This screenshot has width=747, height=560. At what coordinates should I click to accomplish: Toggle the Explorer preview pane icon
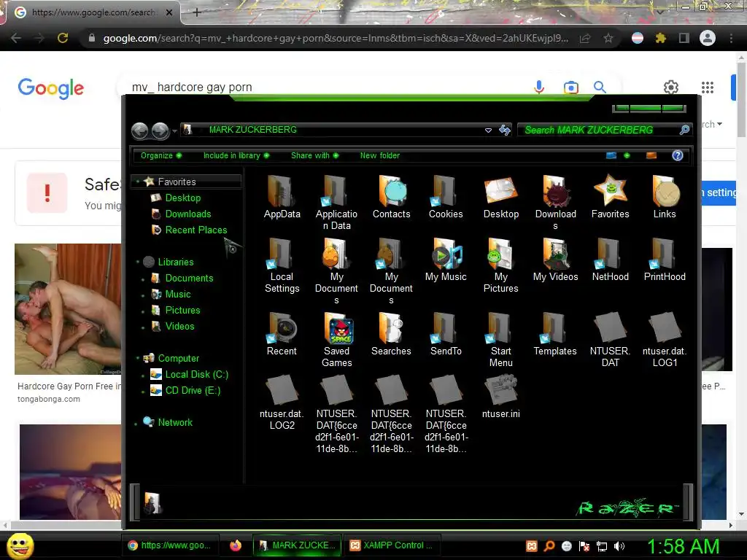(x=651, y=155)
